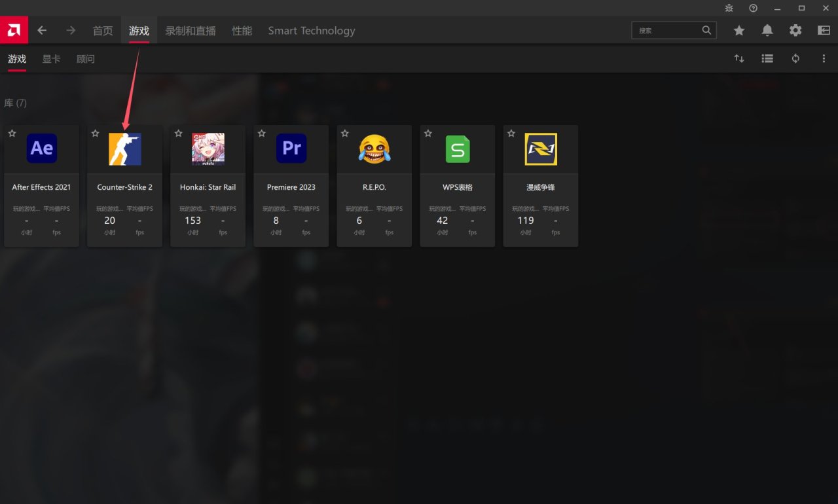Click the After Effects 2021 Ae icon

coord(42,149)
